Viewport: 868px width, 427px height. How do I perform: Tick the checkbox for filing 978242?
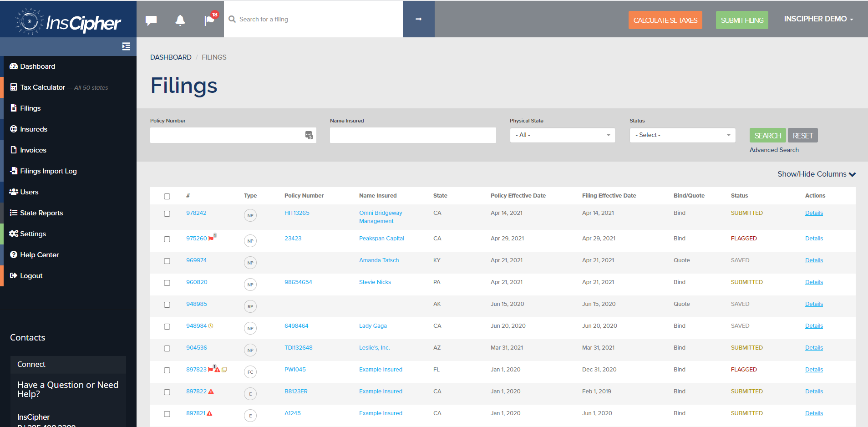click(x=167, y=213)
